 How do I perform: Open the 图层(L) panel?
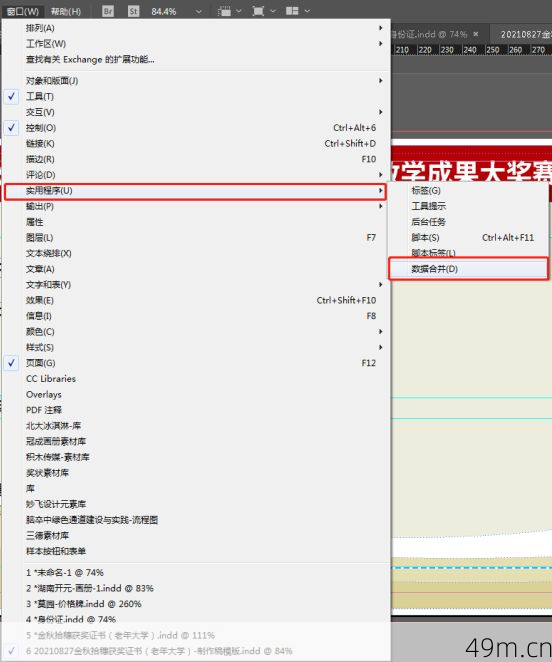196,237
